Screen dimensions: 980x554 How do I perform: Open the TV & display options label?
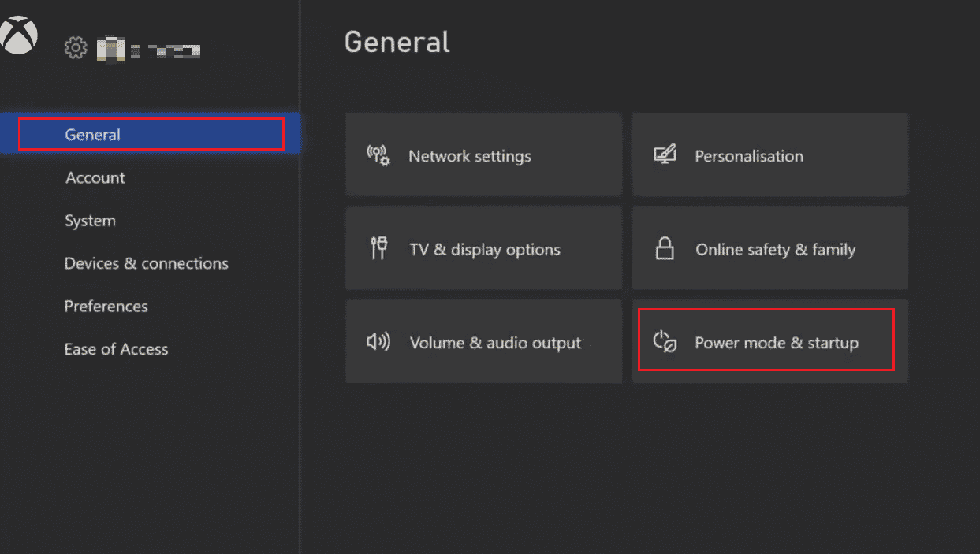pyautogui.click(x=485, y=250)
